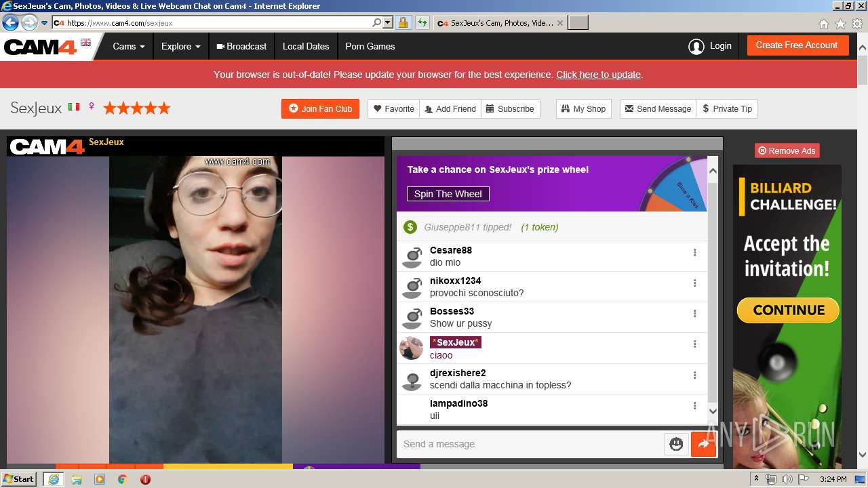Click nikoxx1234 username in chat
The width and height of the screenshot is (868, 488).
456,281
